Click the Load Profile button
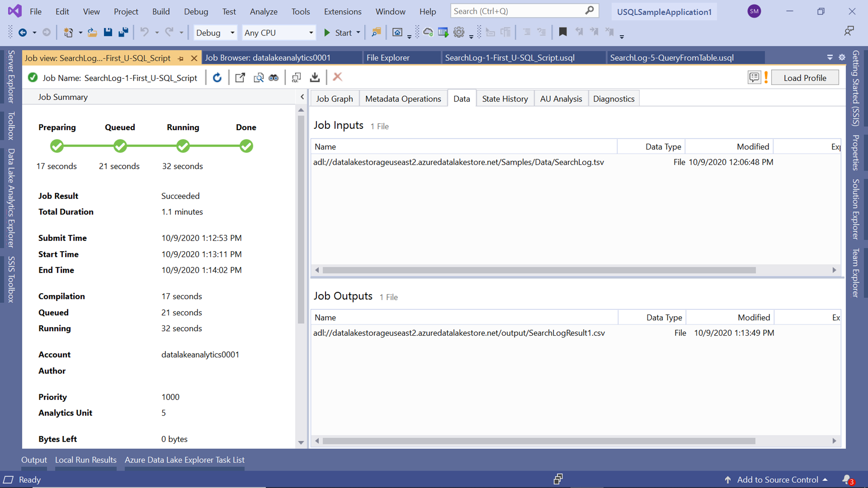This screenshot has width=868, height=488. click(805, 78)
